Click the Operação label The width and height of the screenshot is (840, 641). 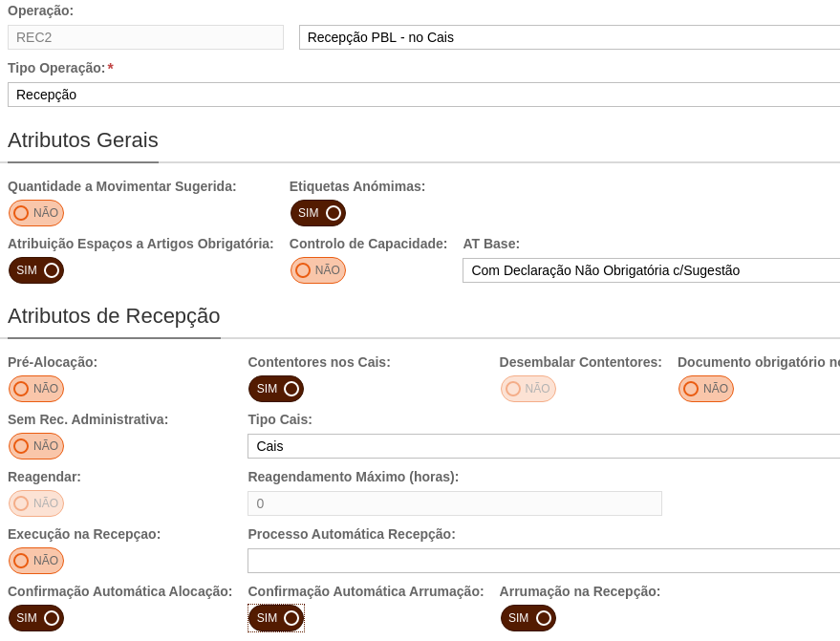point(41,11)
